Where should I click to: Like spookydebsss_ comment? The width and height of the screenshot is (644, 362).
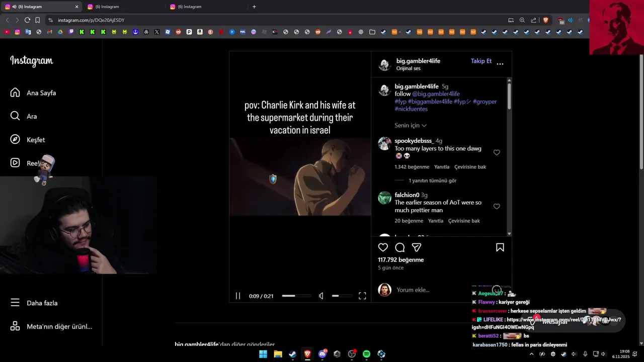(497, 152)
